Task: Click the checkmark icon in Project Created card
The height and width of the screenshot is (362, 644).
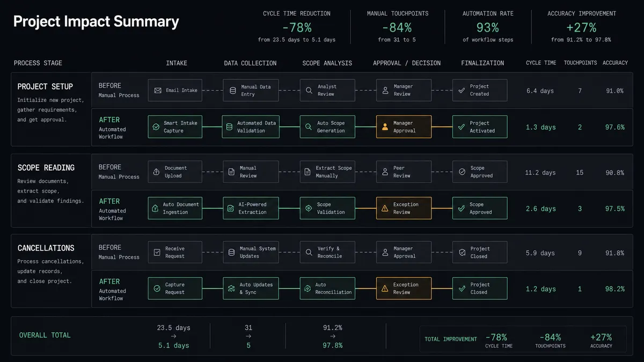Action: pyautogui.click(x=461, y=91)
